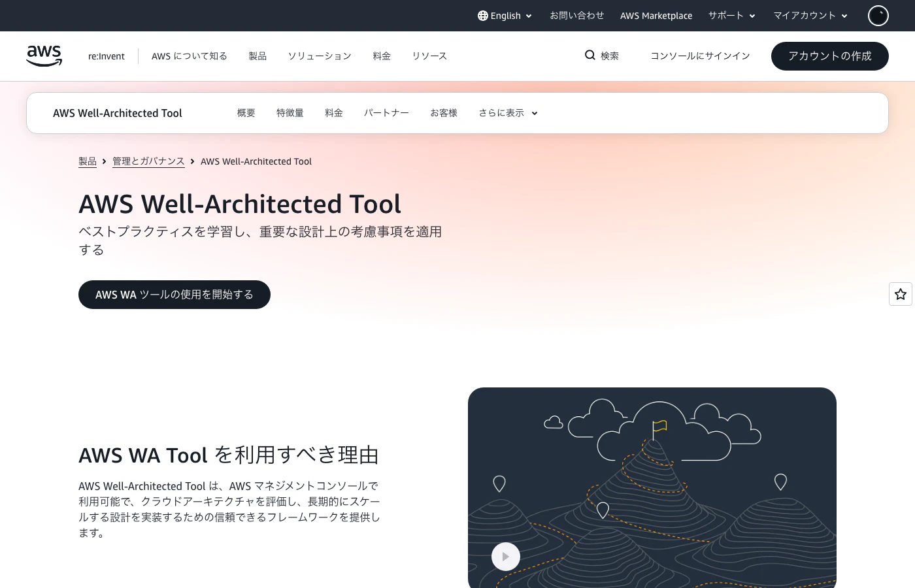Click the アカウントの作成 button
This screenshot has height=588, width=915.
tap(830, 56)
